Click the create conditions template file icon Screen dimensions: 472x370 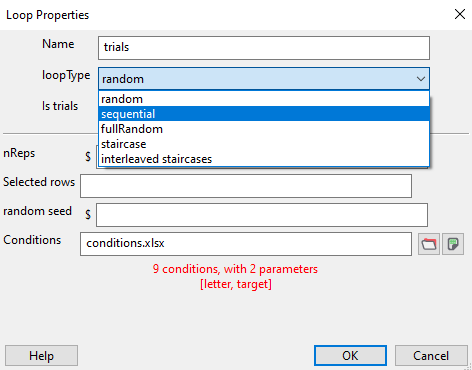453,244
